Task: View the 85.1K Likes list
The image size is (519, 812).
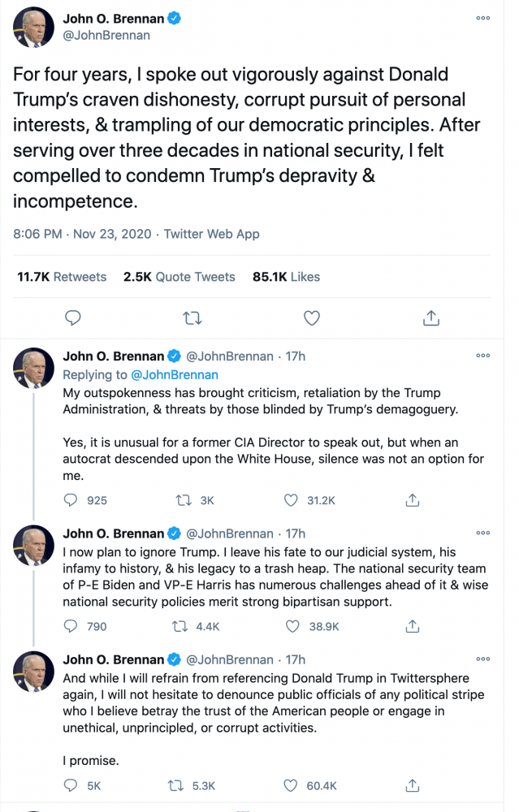Action: pos(286,277)
